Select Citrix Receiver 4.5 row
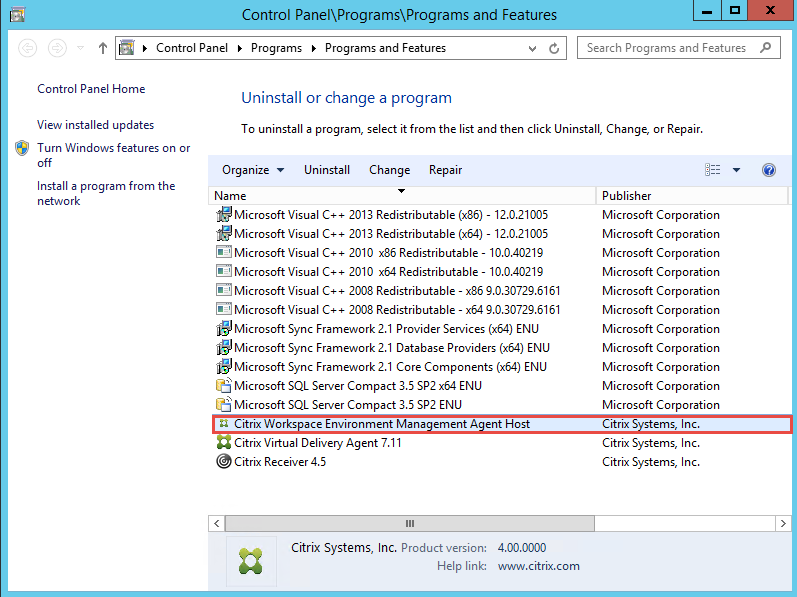The width and height of the screenshot is (797, 597). (500, 462)
